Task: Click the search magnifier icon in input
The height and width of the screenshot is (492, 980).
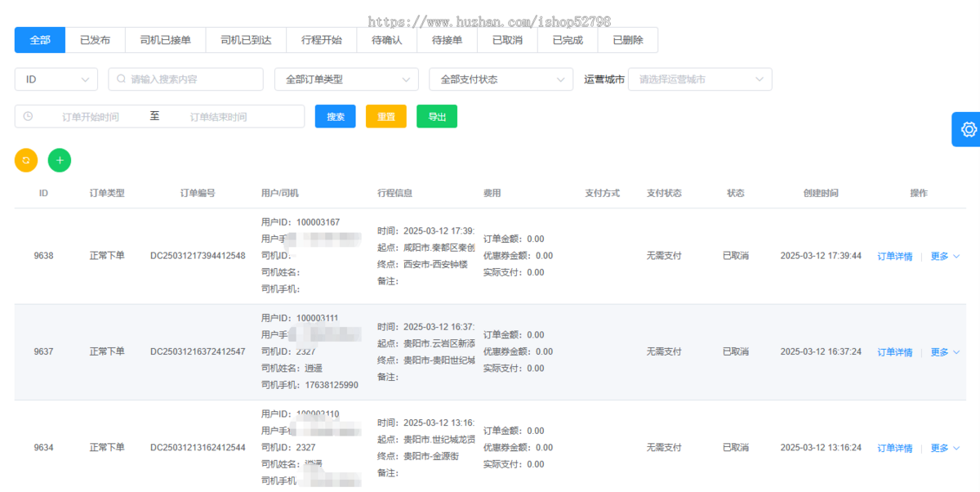Action: [x=122, y=79]
